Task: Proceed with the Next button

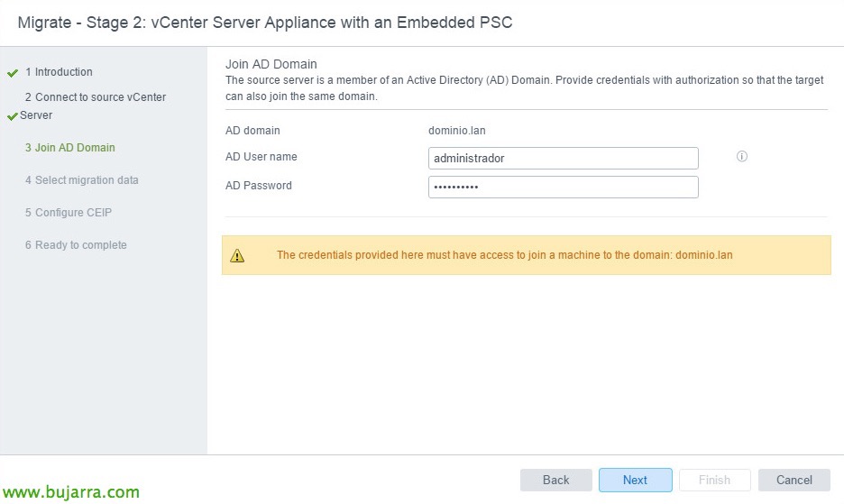Action: [x=635, y=480]
